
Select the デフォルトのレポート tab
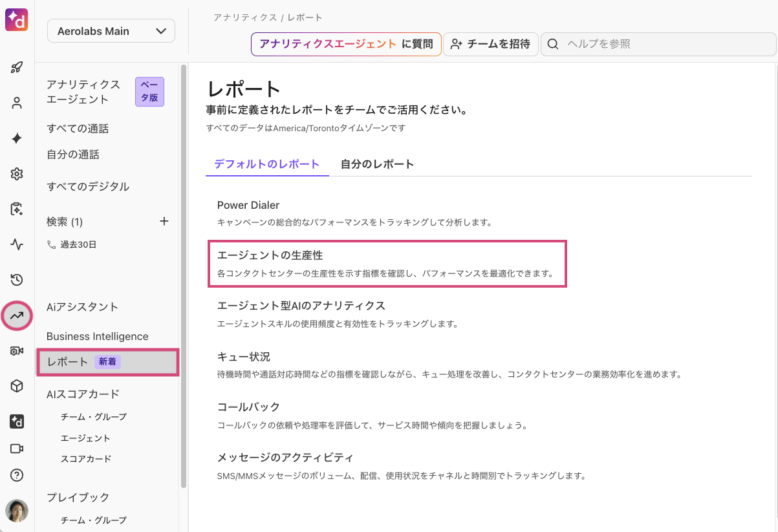pyautogui.click(x=266, y=164)
